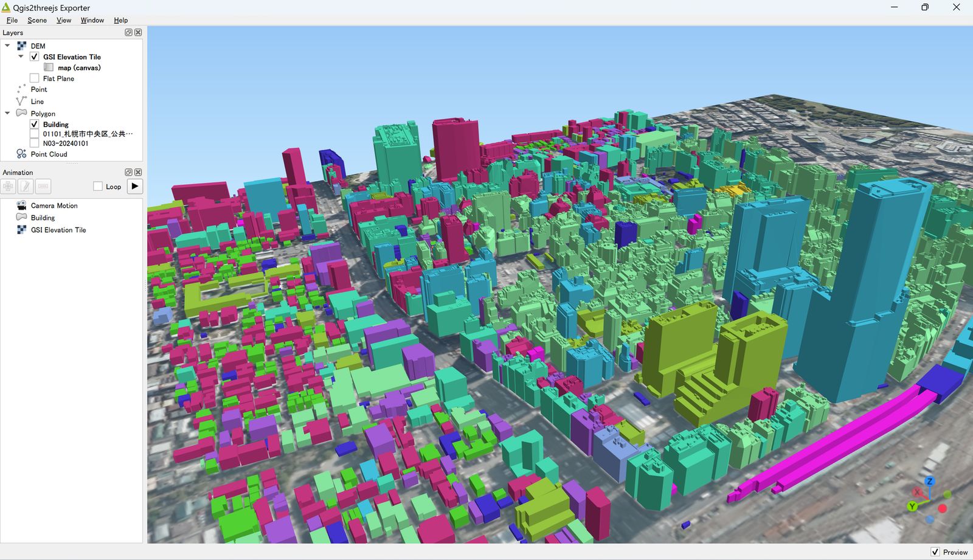Image resolution: width=973 pixels, height=560 pixels.
Task: Open the File menu
Action: click(12, 20)
